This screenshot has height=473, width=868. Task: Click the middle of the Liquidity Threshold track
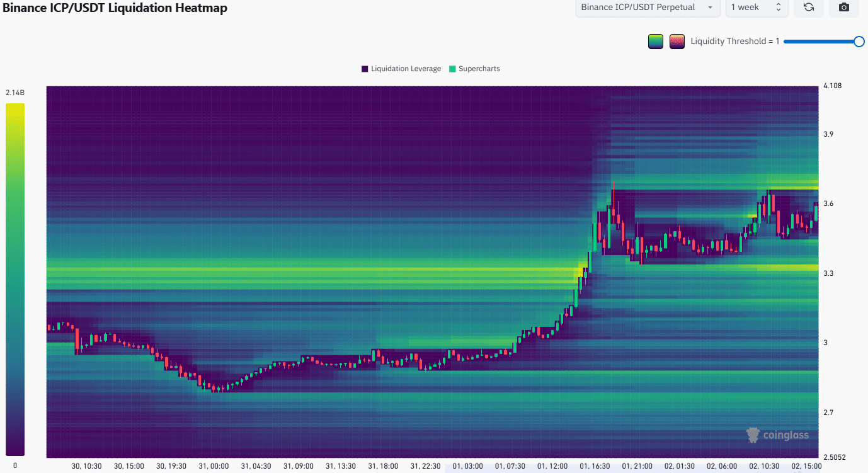[821, 42]
